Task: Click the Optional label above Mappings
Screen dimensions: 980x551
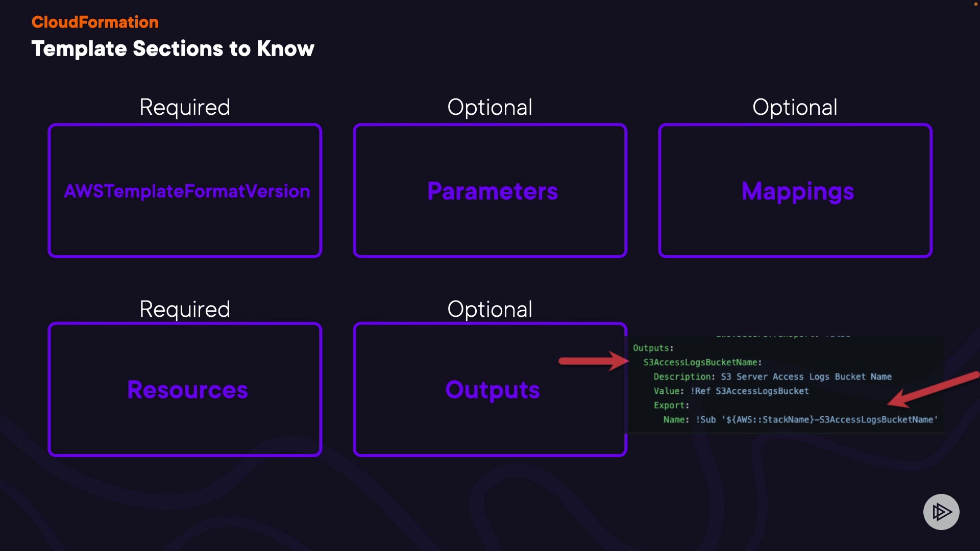Action: pos(795,107)
